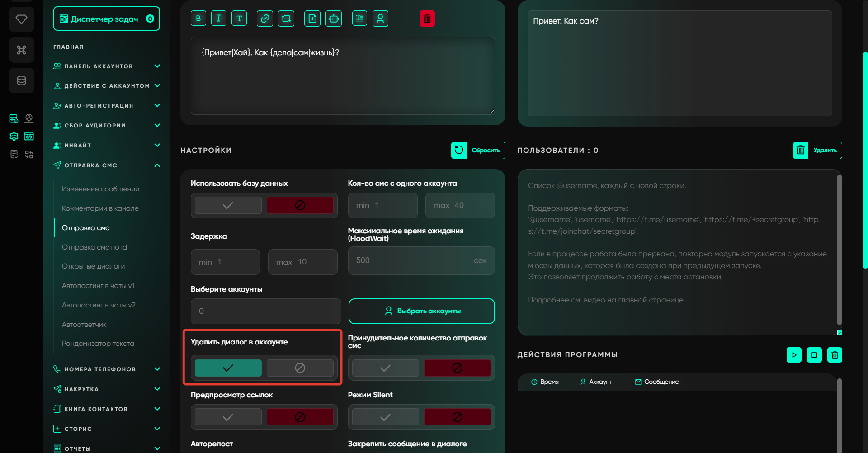The height and width of the screenshot is (453, 868).
Task: Click the insert link icon
Action: (x=265, y=19)
